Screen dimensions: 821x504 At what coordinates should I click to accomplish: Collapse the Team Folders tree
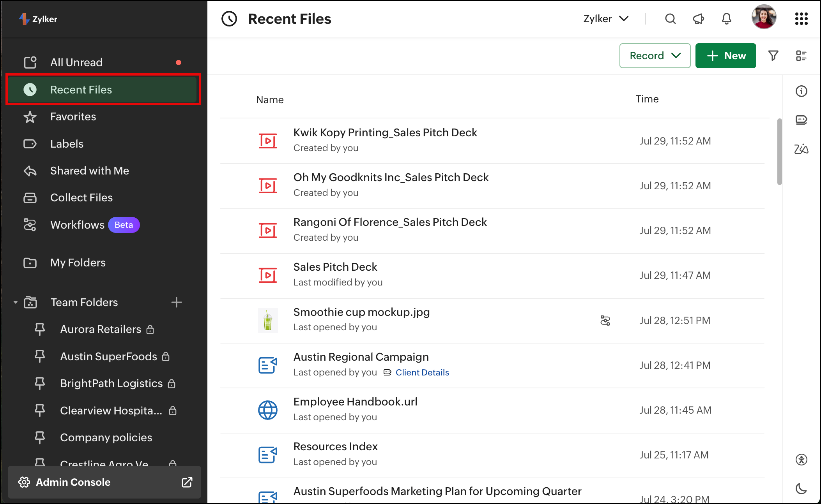(16, 302)
